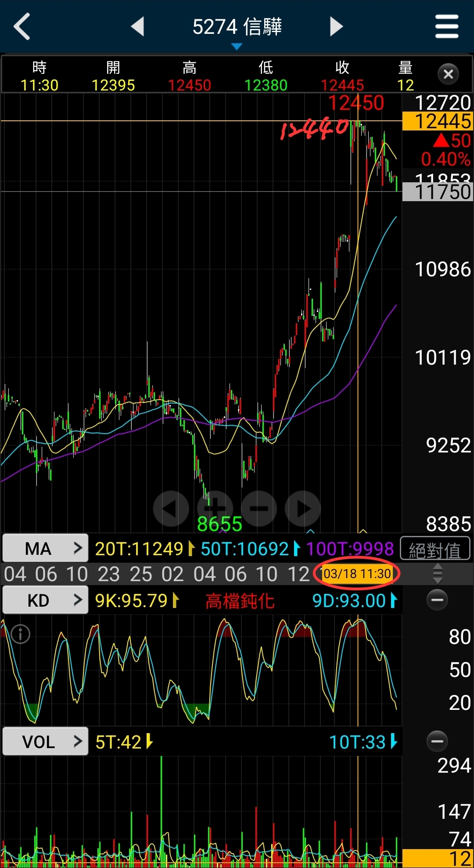Screen dimensions: 474x868
Task: Go to next stock with right triangle
Action: click(336, 27)
